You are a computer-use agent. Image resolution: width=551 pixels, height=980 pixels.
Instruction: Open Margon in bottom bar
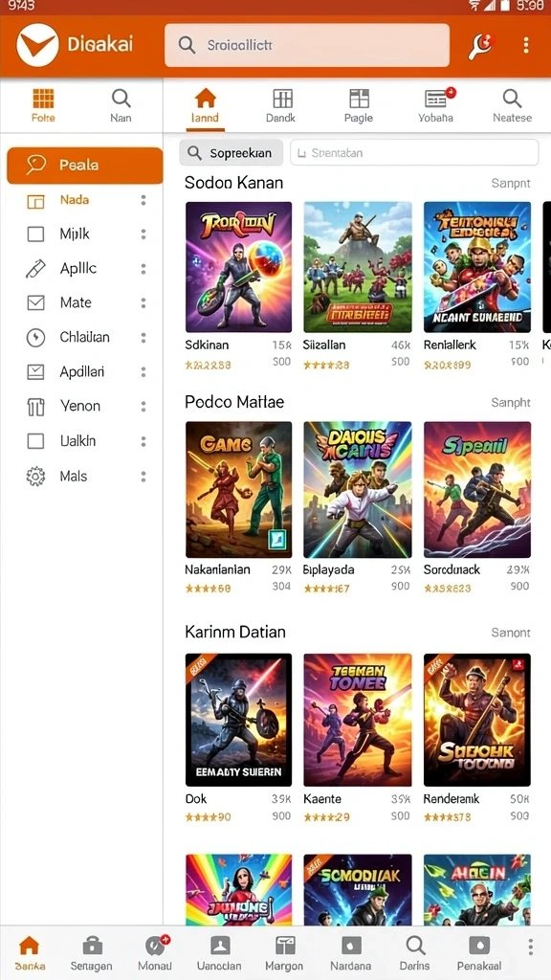[x=284, y=953]
